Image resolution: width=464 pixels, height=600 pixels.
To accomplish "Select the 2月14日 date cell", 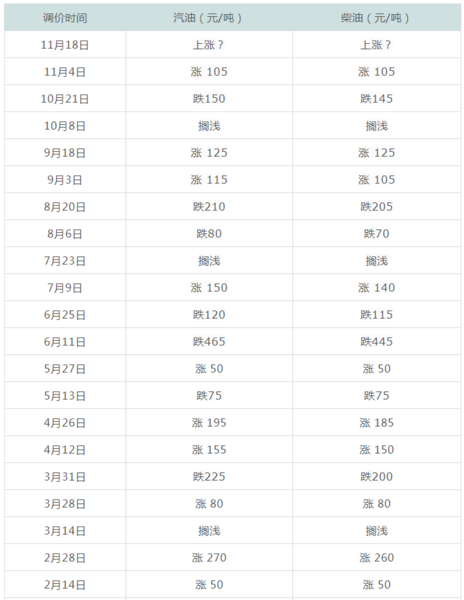I will click(65, 584).
